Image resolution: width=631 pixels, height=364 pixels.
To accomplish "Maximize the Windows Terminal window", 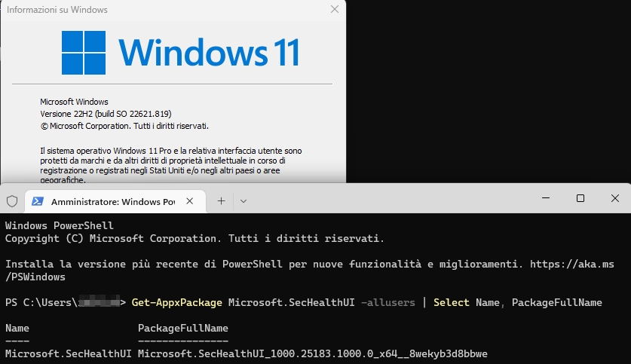I will pyautogui.click(x=580, y=198).
